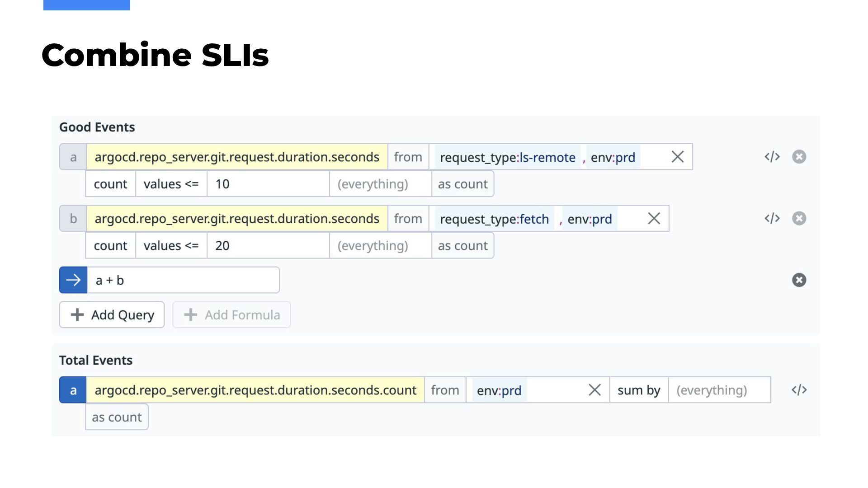
Task: Click the sum by aggregator
Action: (639, 390)
